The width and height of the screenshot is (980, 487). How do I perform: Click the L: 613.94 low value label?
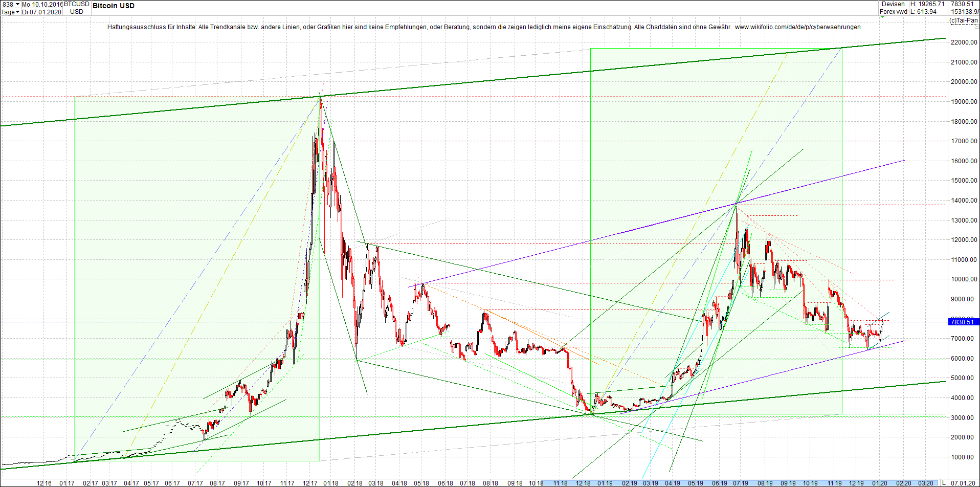[x=924, y=11]
